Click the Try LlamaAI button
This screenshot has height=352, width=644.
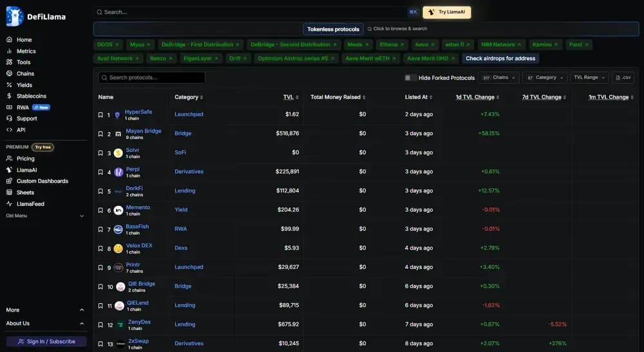tap(447, 12)
